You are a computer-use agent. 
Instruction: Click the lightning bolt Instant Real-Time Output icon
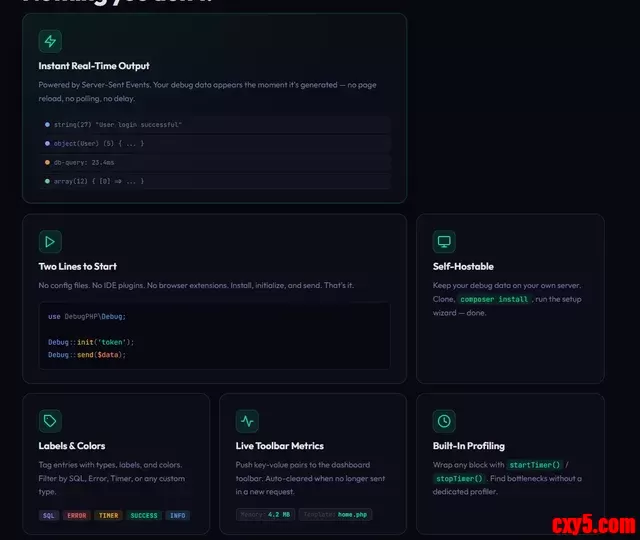point(50,41)
